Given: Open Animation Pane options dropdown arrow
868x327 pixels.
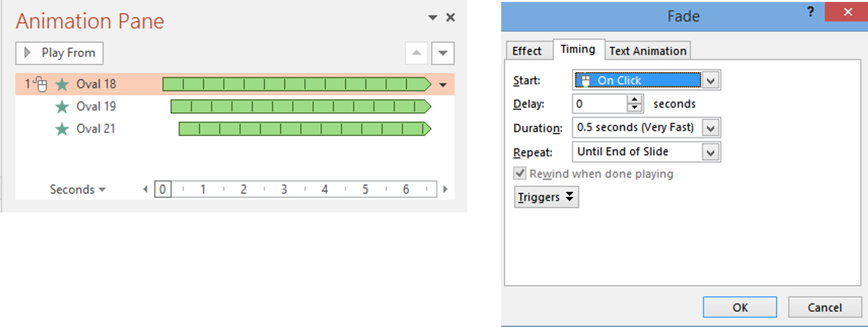Looking at the screenshot, I should [433, 18].
